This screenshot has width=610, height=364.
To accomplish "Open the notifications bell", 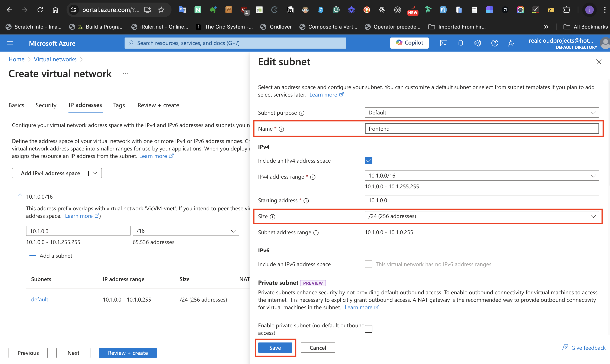I will (460, 43).
